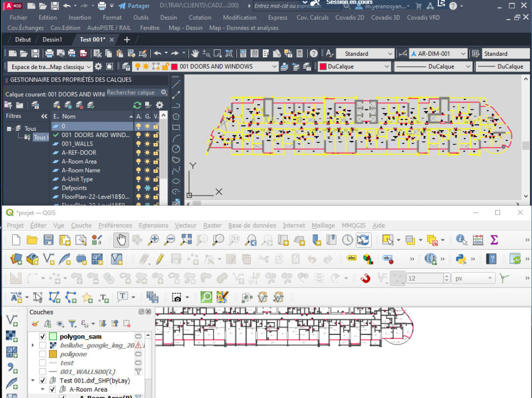Click layer manager settings gear icon
The image size is (532, 398).
(160, 105)
